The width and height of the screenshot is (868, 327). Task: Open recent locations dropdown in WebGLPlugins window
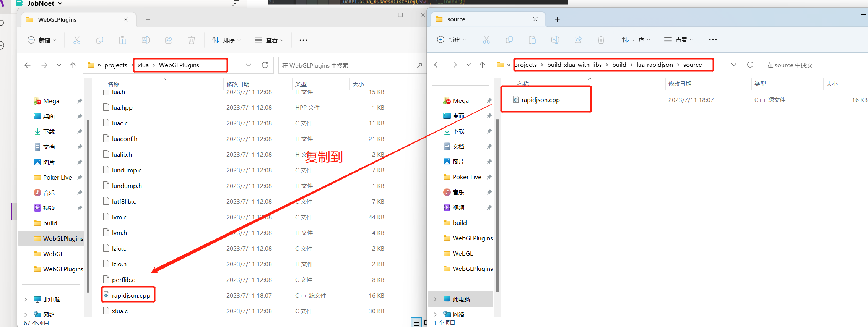59,65
